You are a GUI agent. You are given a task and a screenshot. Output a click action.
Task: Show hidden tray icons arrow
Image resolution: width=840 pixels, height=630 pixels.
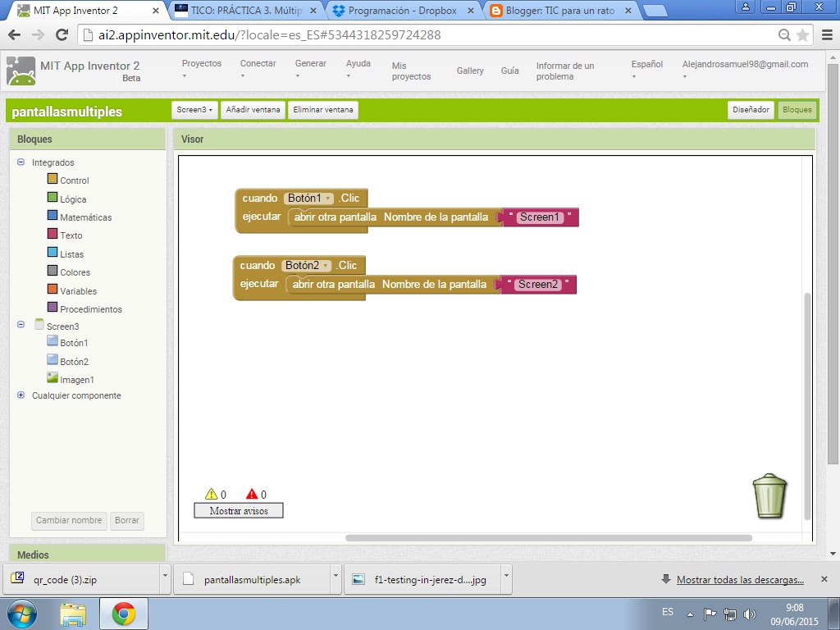[x=691, y=614]
